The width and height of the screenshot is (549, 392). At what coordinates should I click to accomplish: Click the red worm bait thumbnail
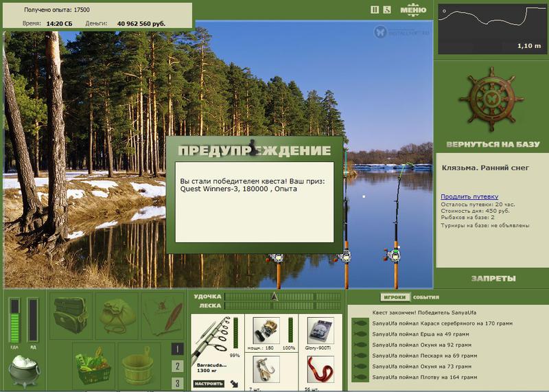point(320,369)
